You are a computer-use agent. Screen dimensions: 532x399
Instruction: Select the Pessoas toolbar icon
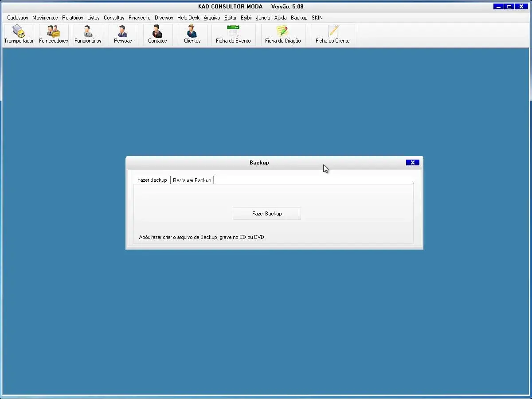pyautogui.click(x=123, y=35)
